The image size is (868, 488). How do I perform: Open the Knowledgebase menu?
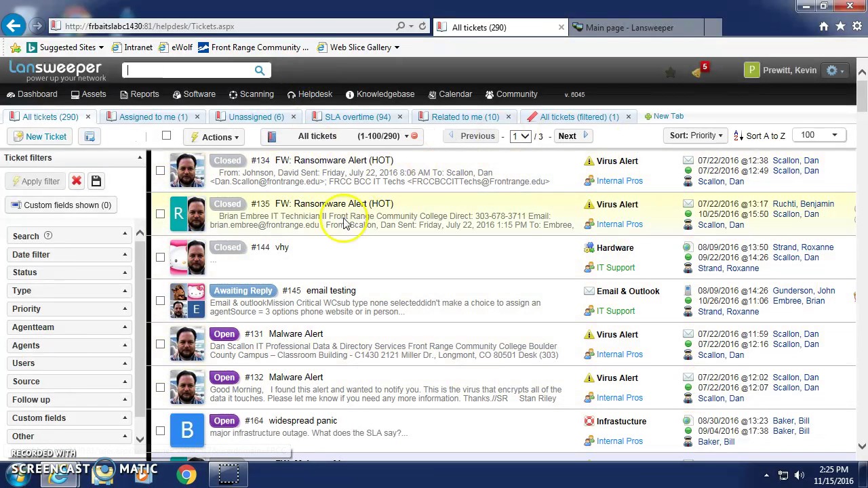380,94
